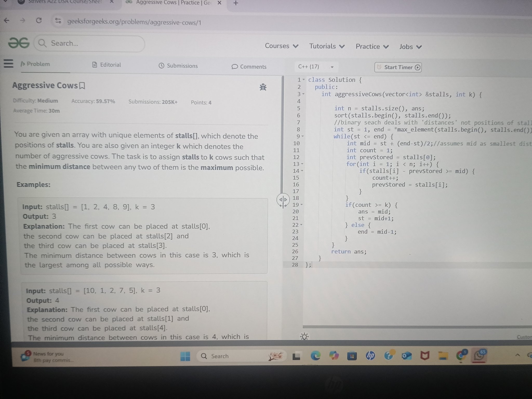Open the hamburger sidebar menu
This screenshot has width=532, height=399.
(x=8, y=63)
